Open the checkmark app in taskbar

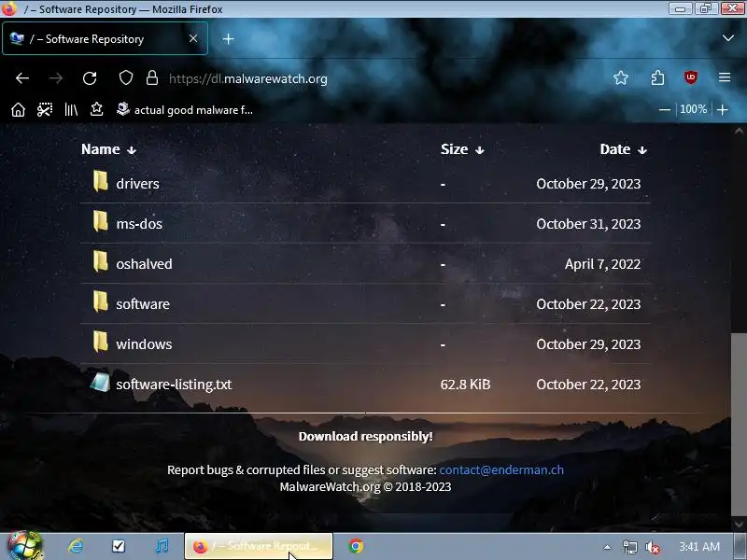(x=119, y=546)
